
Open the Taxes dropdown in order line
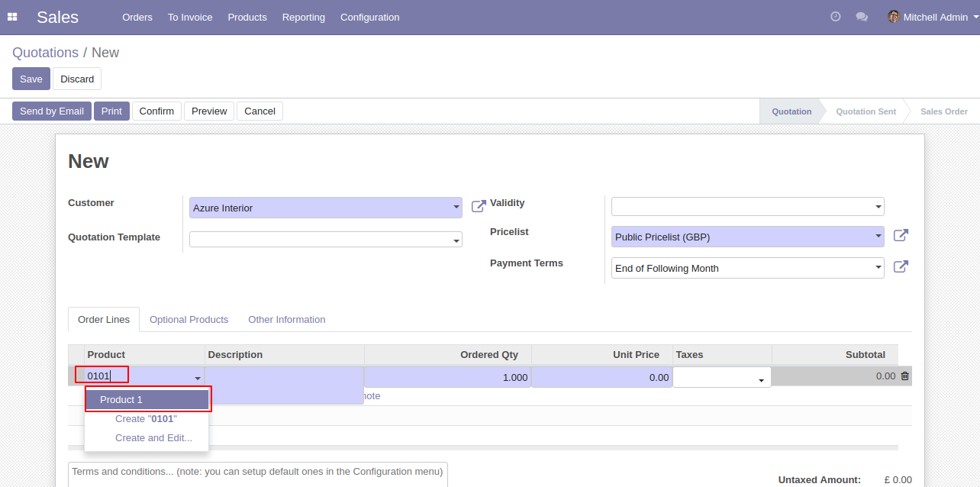pyautogui.click(x=761, y=379)
